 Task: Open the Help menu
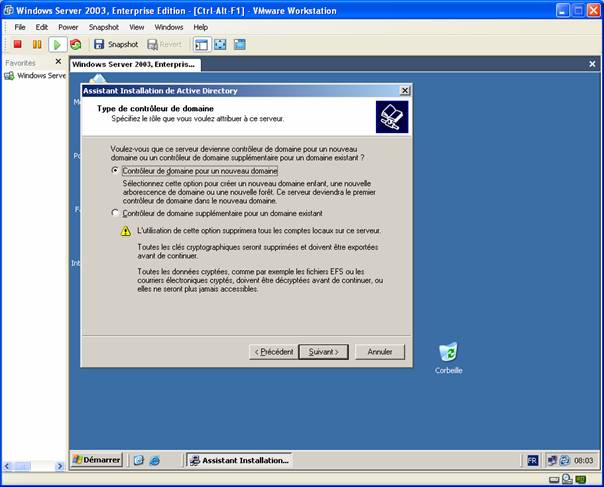point(200,27)
